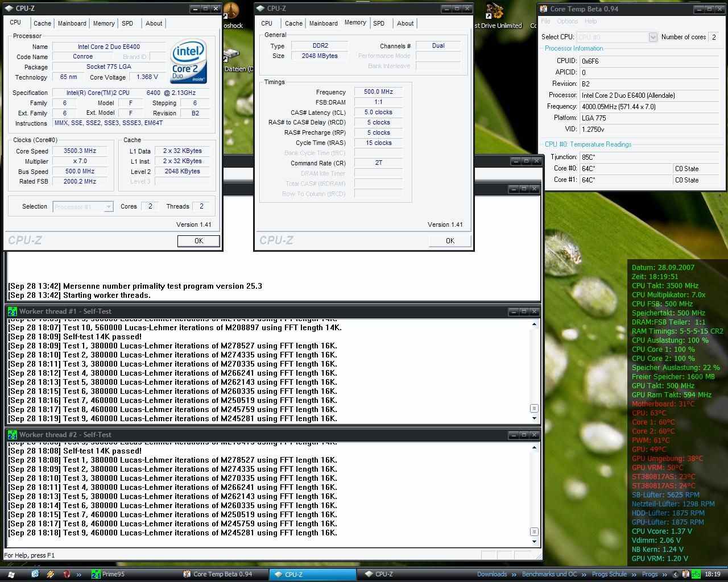Open the Memory tab in left CPU-Z
This screenshot has width=728, height=582.
coord(104,23)
